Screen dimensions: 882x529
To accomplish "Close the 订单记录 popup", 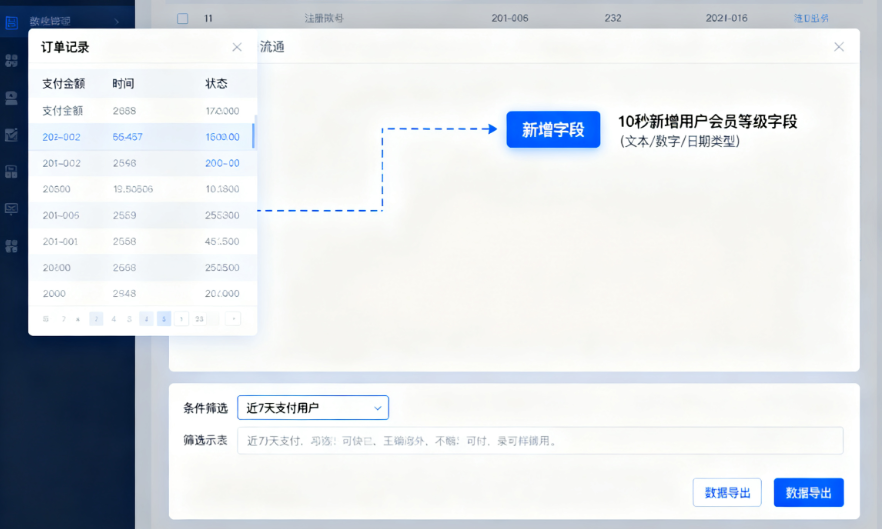I will (x=237, y=47).
